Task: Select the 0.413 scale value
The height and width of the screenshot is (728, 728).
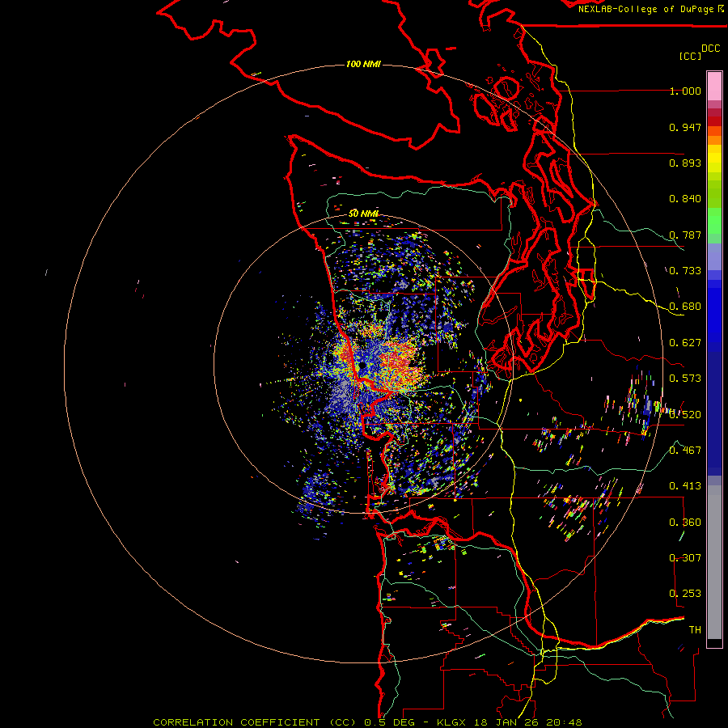Action: [x=685, y=486]
